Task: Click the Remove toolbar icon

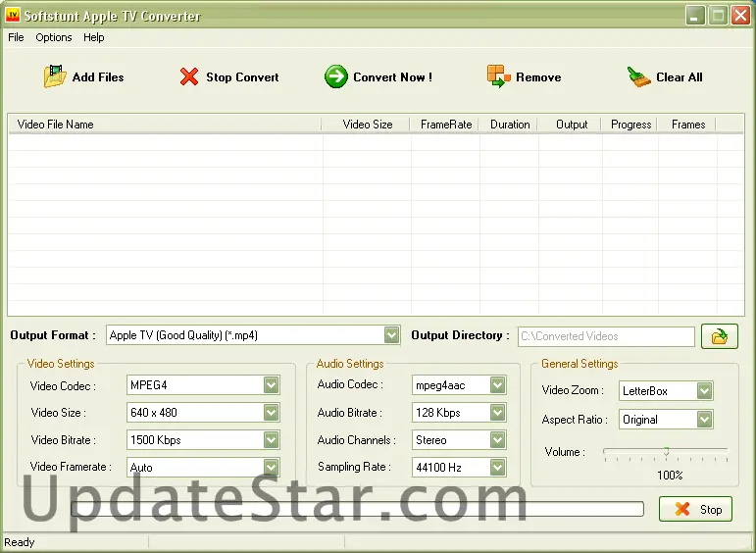Action: coord(498,76)
